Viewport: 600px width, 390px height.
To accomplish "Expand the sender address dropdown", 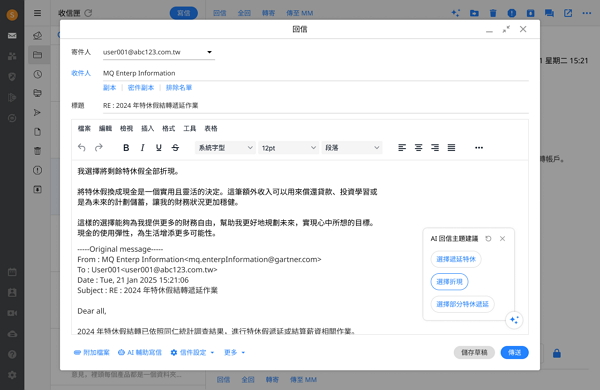I will (x=209, y=52).
